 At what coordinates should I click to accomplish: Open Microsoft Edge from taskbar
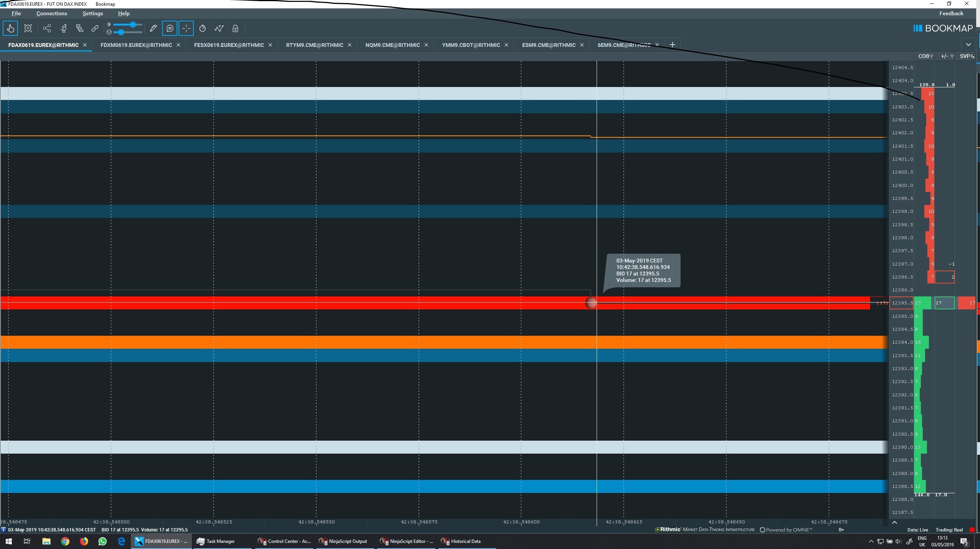pos(121,541)
